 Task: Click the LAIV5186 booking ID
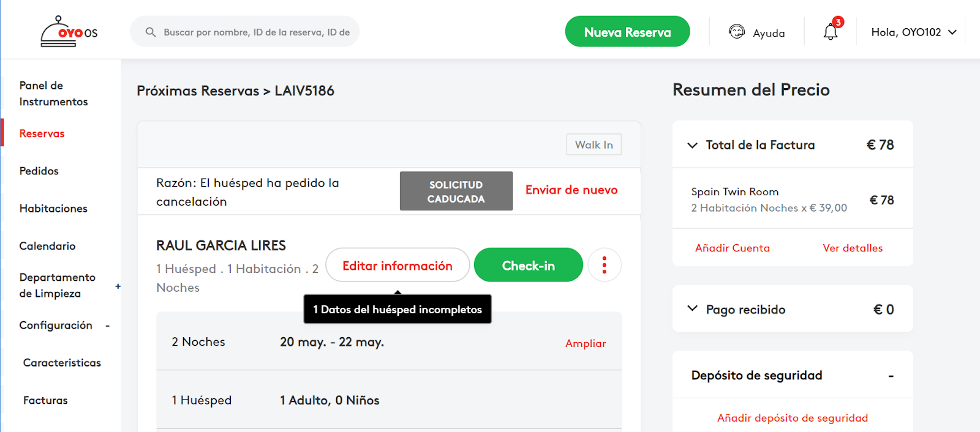point(304,91)
